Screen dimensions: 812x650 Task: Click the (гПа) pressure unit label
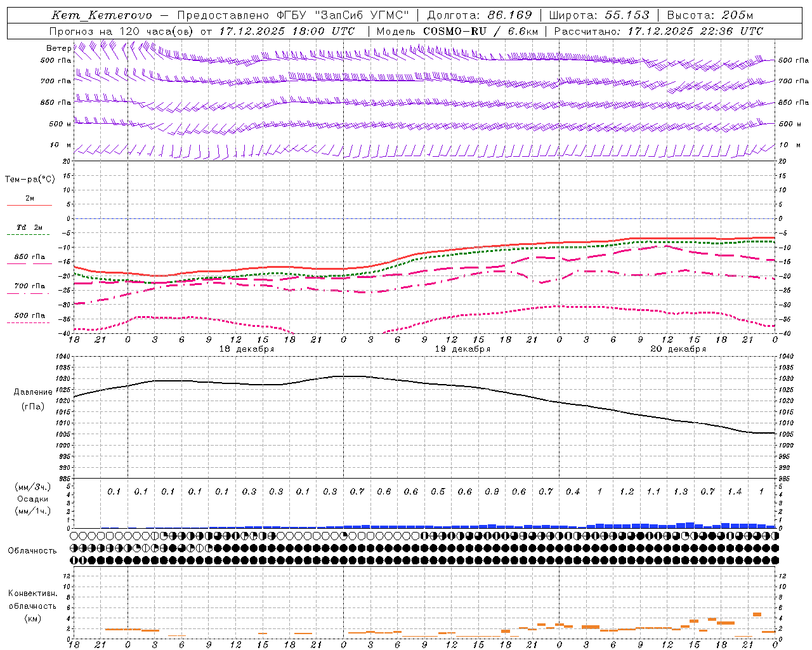(32, 406)
